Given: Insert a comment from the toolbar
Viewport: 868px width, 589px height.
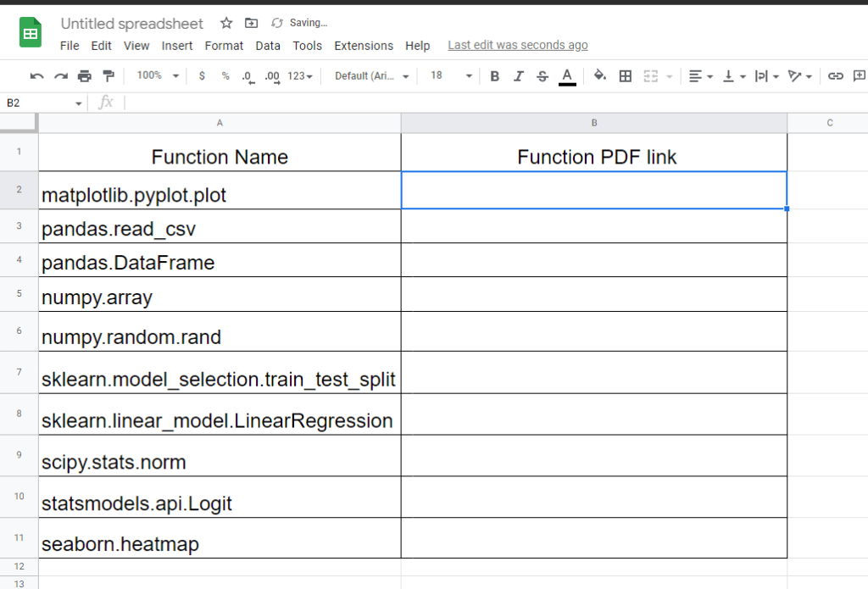Looking at the screenshot, I should tap(860, 75).
